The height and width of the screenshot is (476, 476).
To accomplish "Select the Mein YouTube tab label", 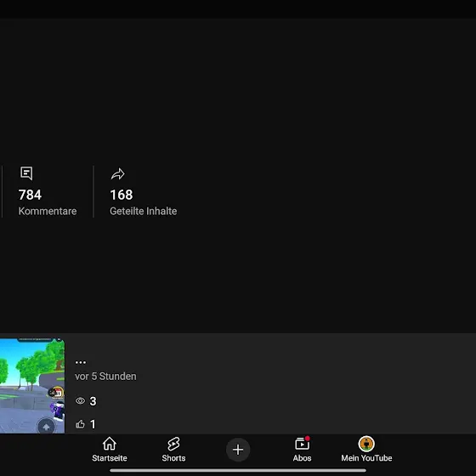I will (366, 458).
